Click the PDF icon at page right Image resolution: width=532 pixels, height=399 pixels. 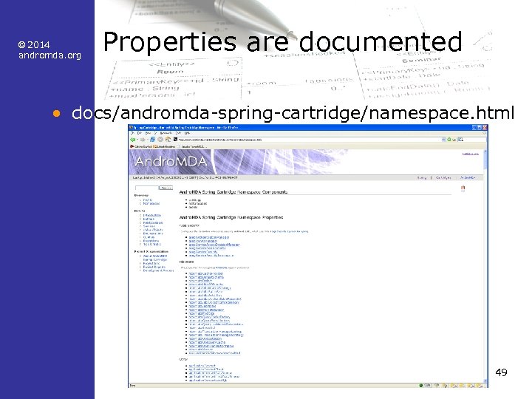pyautogui.click(x=463, y=188)
